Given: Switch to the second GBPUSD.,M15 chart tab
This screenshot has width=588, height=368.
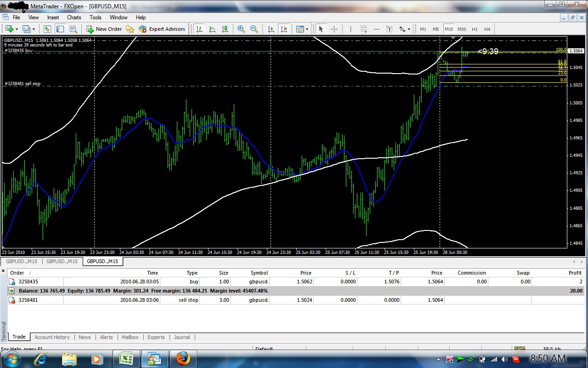Looking at the screenshot, I should tap(62, 261).
